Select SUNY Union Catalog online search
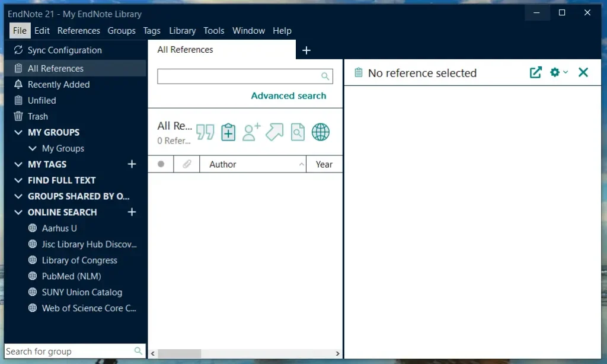The width and height of the screenshot is (607, 364). [82, 292]
